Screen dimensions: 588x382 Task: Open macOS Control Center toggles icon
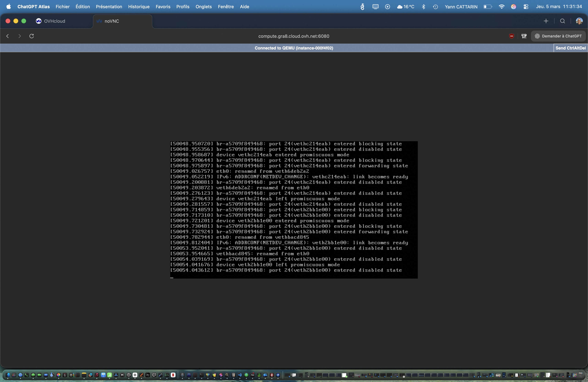526,7
